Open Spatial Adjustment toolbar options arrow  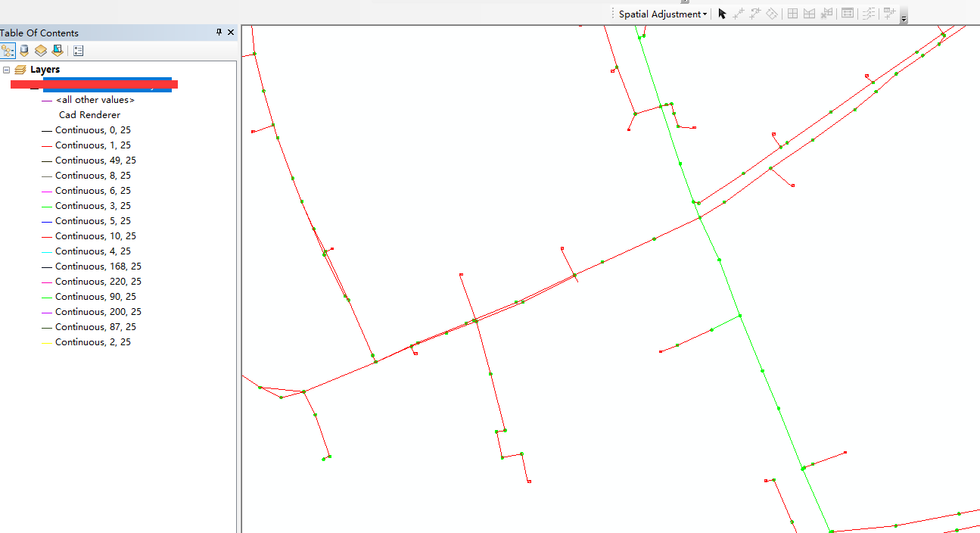coord(904,17)
